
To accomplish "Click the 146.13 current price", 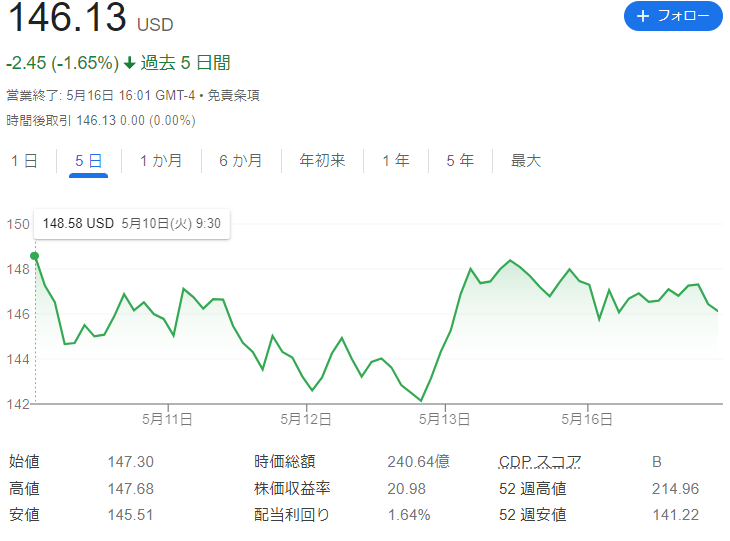I will coord(66,18).
